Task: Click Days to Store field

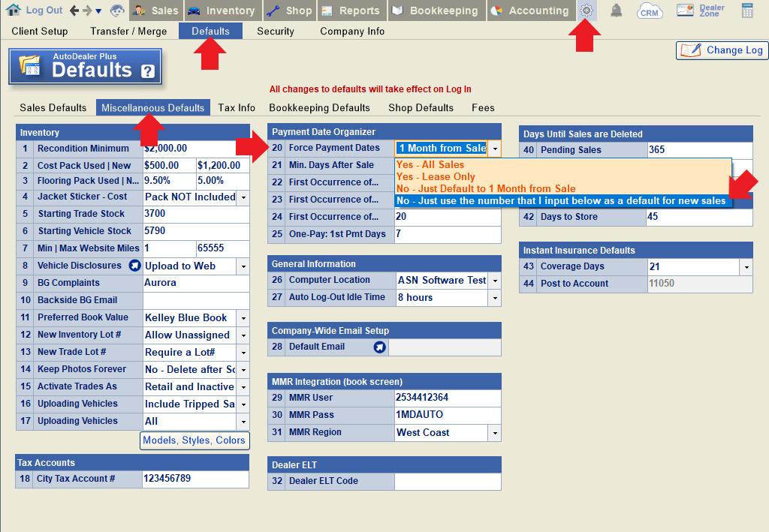Action: pos(700,217)
